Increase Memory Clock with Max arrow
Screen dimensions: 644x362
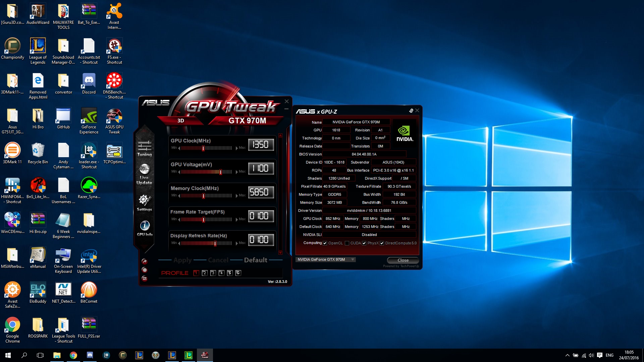[x=237, y=196]
